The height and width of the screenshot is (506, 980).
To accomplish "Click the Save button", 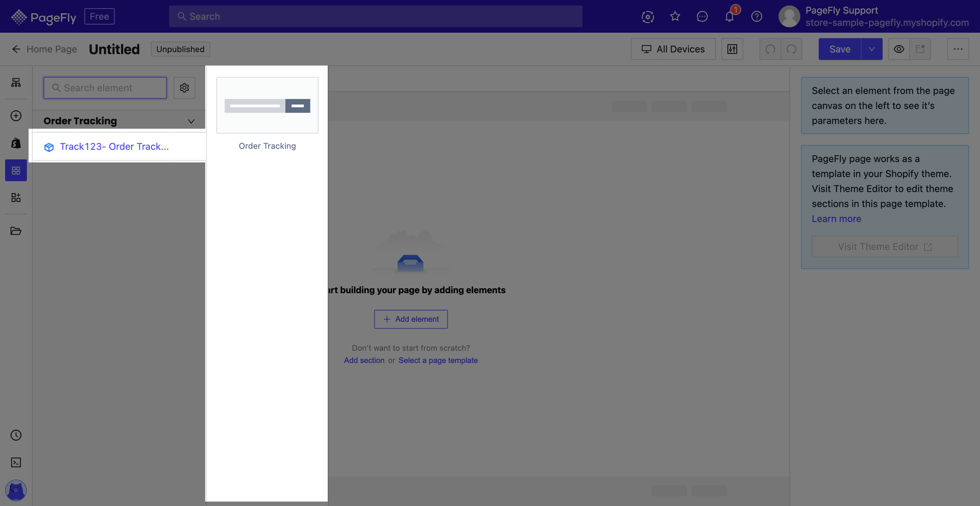I will [x=839, y=49].
